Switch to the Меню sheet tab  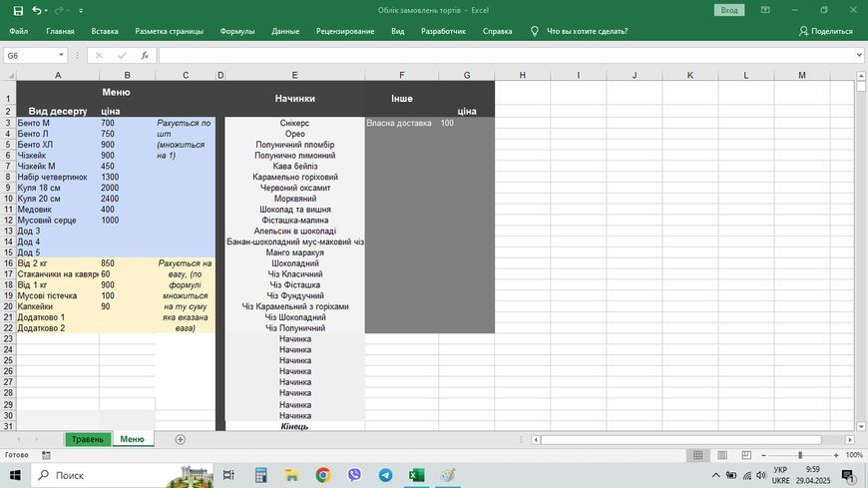pyautogui.click(x=133, y=439)
